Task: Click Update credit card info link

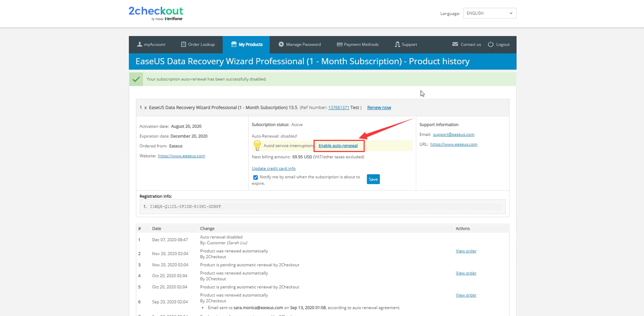Action: 274,168
